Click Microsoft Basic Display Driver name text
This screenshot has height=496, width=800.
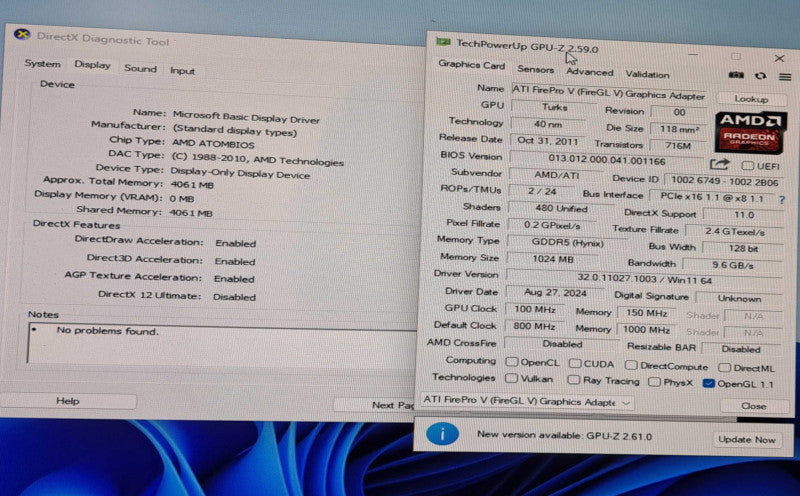click(246, 117)
